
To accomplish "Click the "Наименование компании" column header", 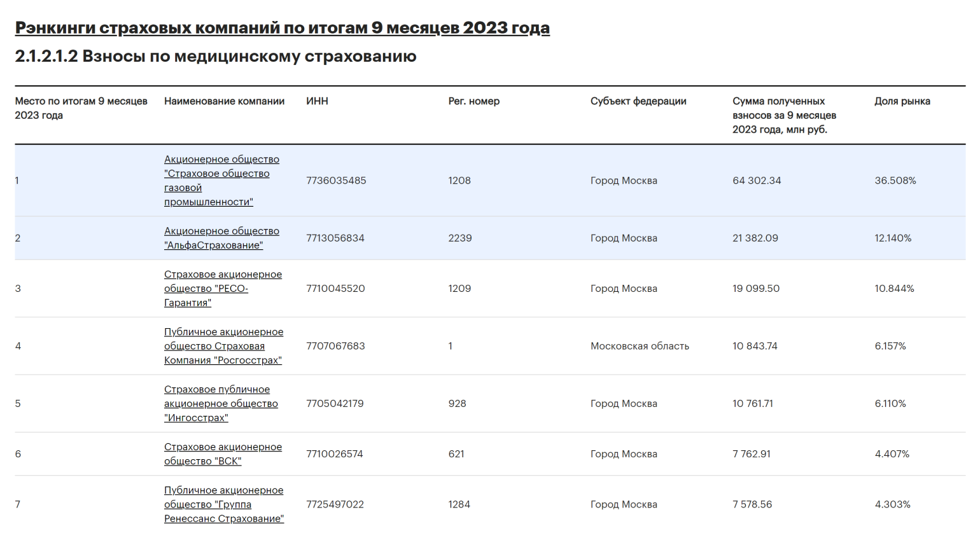I will click(x=224, y=101).
